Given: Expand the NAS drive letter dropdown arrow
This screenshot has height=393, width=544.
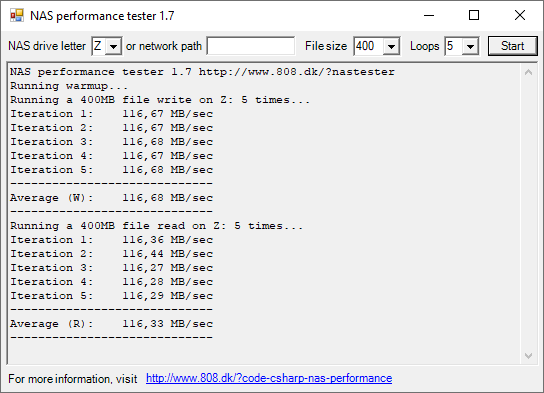Looking at the screenshot, I should click(x=113, y=46).
